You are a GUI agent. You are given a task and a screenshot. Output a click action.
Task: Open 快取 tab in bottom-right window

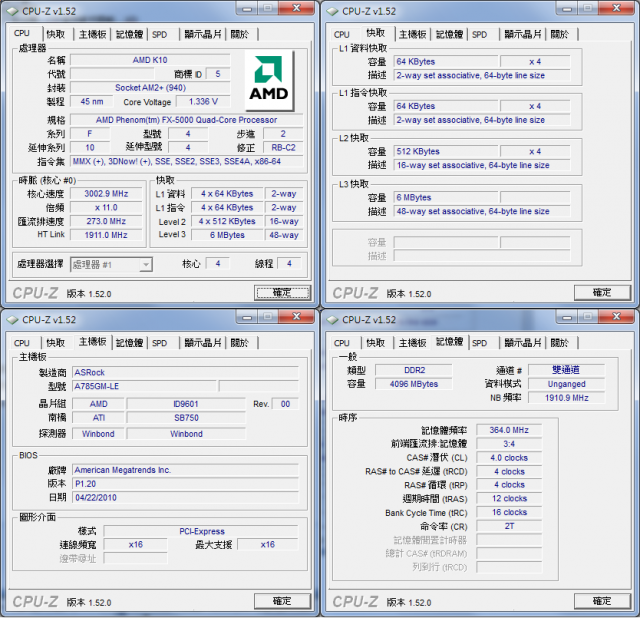[x=376, y=343]
